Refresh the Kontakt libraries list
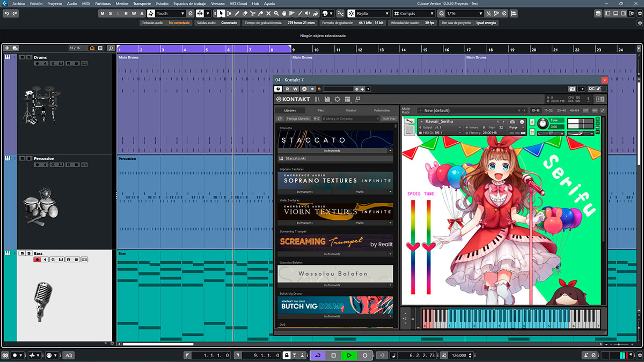644x362 pixels. click(x=280, y=119)
